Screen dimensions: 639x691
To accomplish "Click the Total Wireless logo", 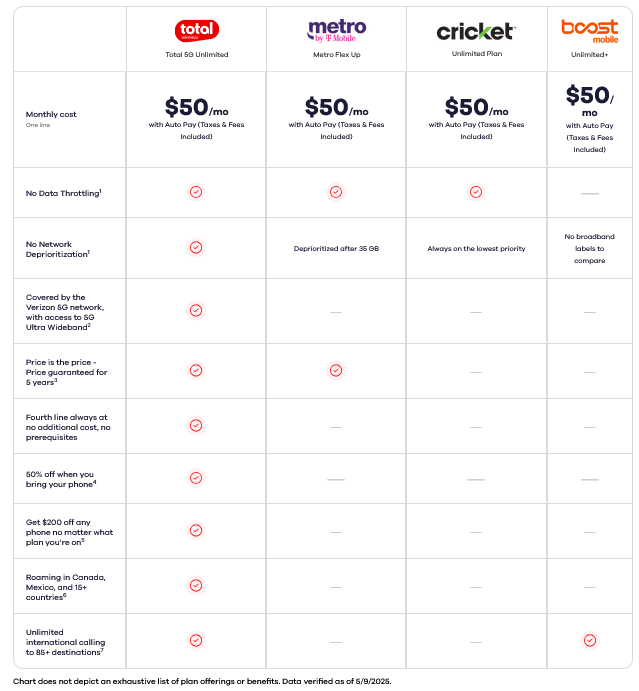I will [x=197, y=30].
